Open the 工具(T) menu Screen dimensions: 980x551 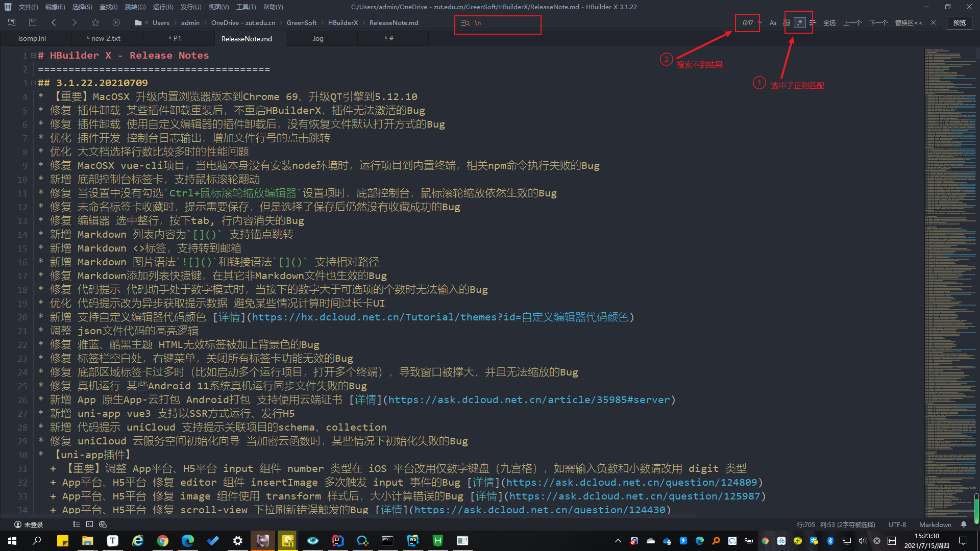coord(246,7)
